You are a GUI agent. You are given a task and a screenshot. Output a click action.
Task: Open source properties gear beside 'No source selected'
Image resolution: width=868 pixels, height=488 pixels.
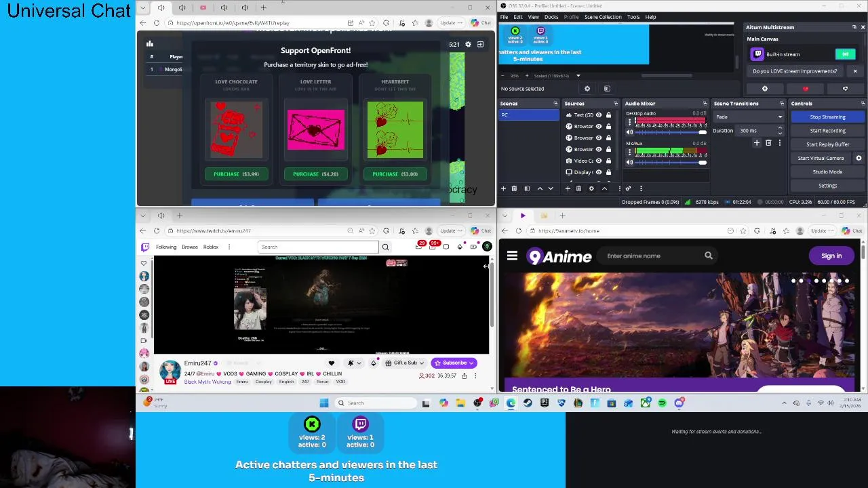pos(587,89)
